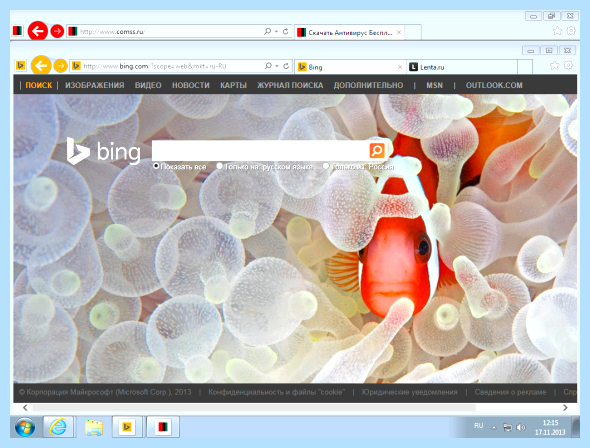The width and height of the screenshot is (590, 448).
Task: Open favorites star in Bing window
Action: coord(555,66)
